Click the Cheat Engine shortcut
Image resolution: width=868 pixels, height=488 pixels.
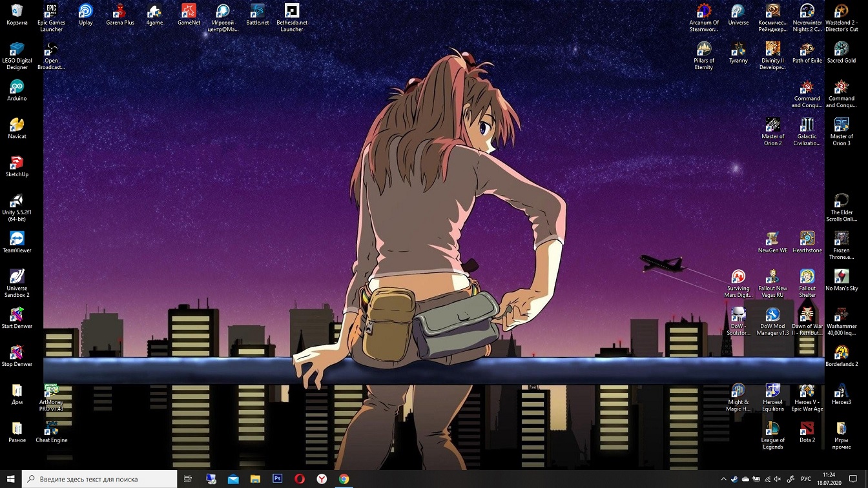(x=51, y=432)
